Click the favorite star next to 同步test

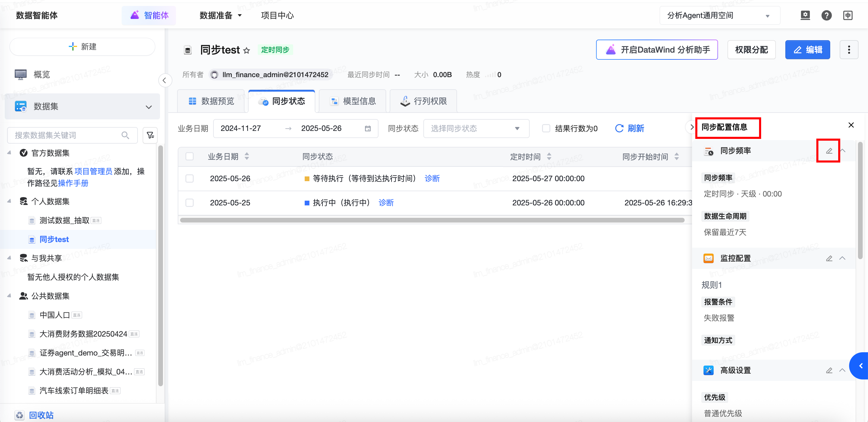click(247, 50)
